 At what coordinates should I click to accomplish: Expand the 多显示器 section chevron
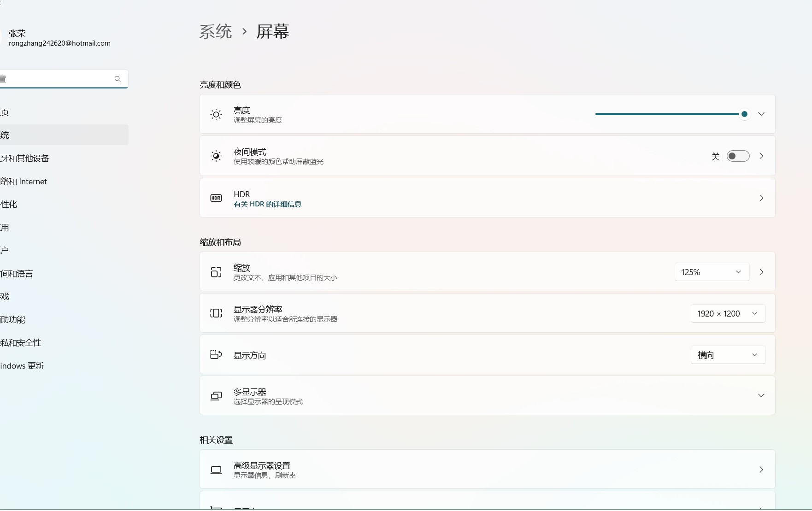point(761,396)
